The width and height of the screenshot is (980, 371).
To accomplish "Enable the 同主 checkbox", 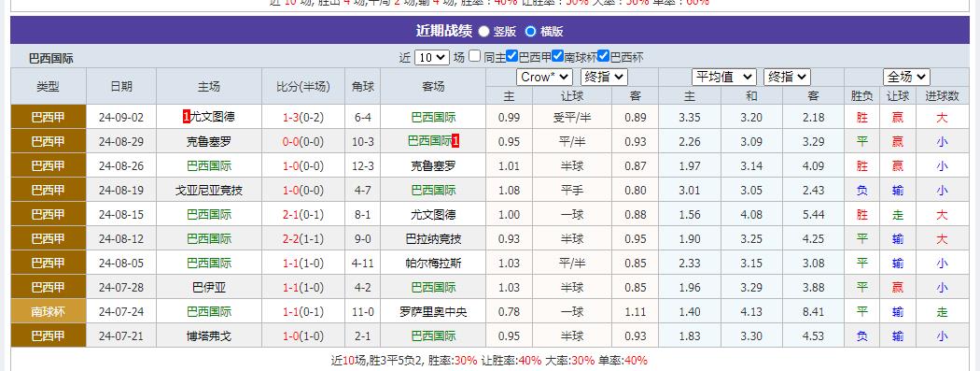I will [x=474, y=56].
